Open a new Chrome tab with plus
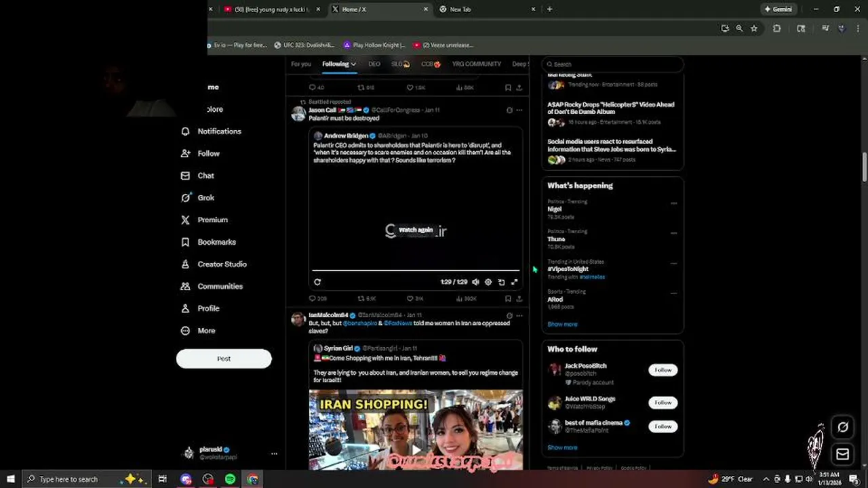Viewport: 868px width, 488px height. (x=549, y=9)
